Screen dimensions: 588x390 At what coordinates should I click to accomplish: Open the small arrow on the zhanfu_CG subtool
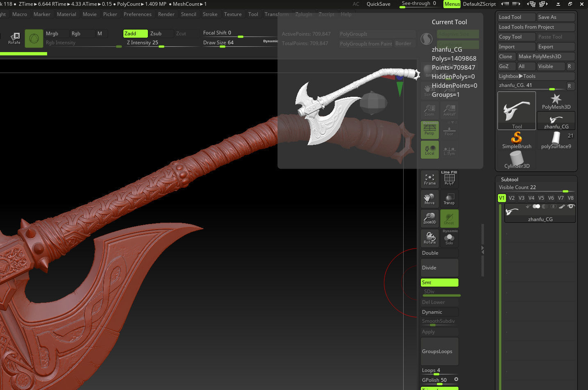click(x=527, y=206)
